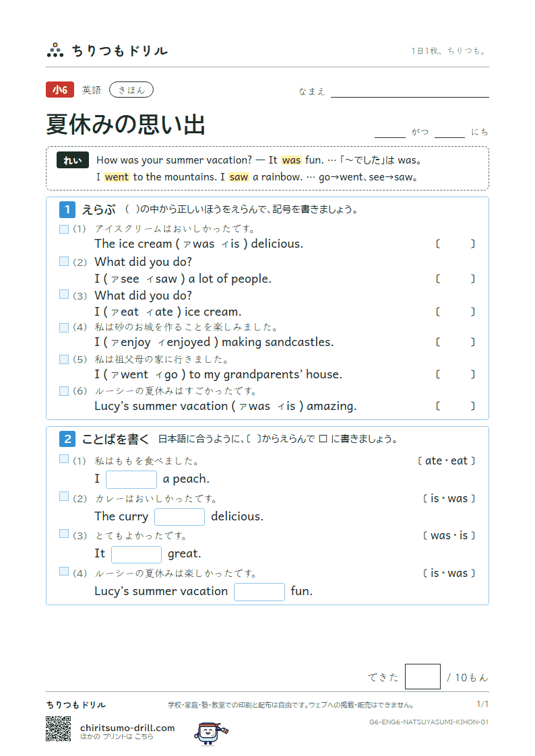
Task: Click the footer ちりつもドリル brand text
Action: click(76, 705)
